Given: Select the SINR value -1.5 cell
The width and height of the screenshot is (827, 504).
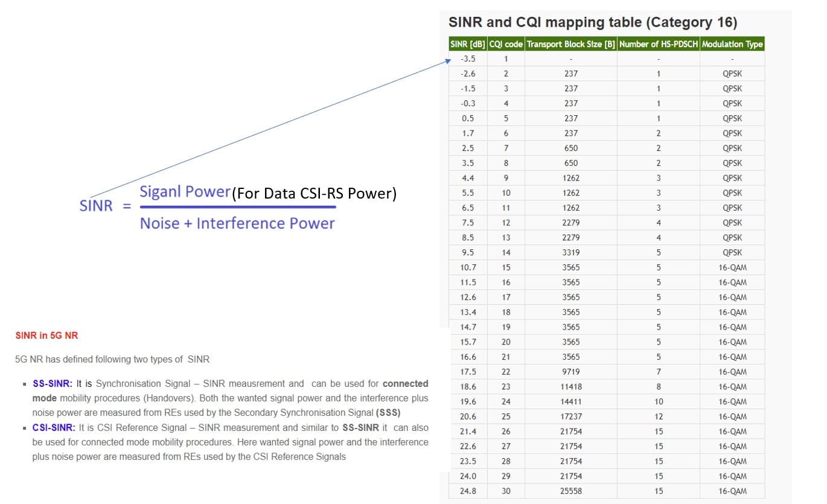Looking at the screenshot, I should 468,89.
